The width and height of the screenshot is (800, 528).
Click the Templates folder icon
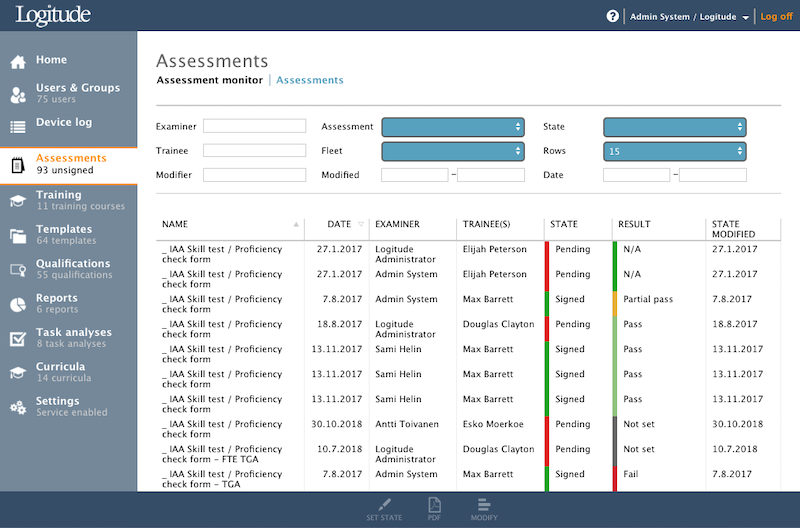point(18,236)
